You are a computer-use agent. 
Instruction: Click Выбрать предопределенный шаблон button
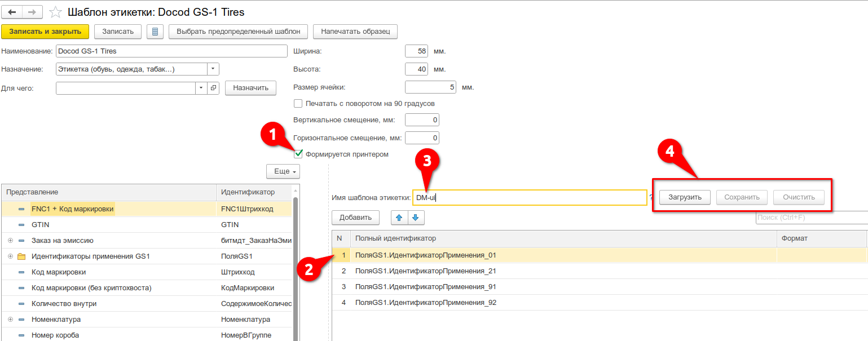coord(238,32)
